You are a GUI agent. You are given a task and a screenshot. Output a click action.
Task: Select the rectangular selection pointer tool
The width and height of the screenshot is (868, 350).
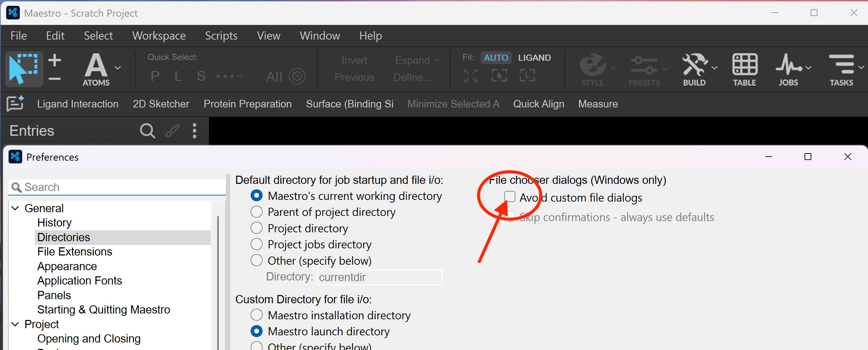tap(24, 69)
